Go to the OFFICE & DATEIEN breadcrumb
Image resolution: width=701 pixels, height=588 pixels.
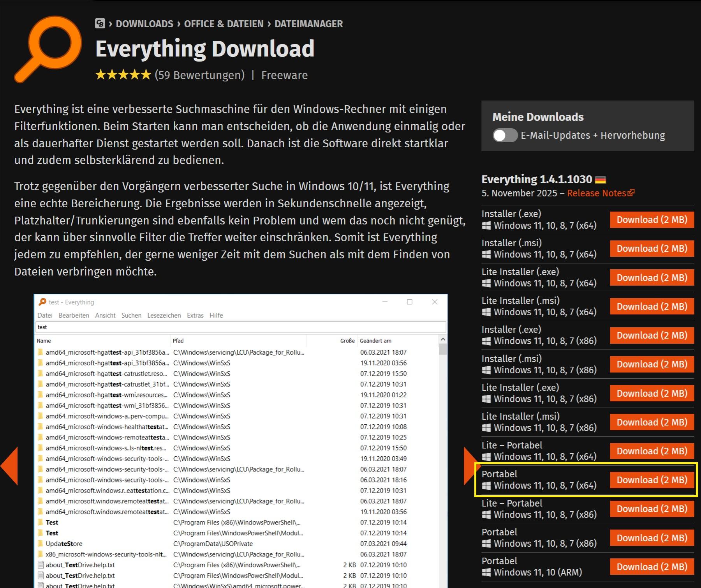224,24
